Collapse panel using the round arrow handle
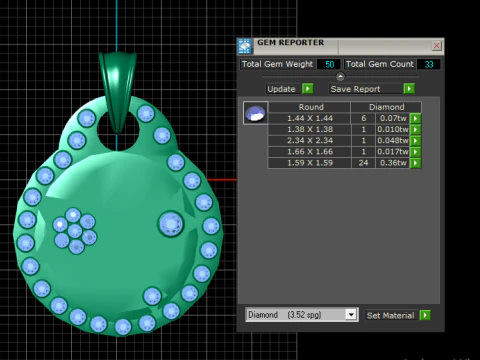This screenshot has width=480, height=360. (x=340, y=77)
